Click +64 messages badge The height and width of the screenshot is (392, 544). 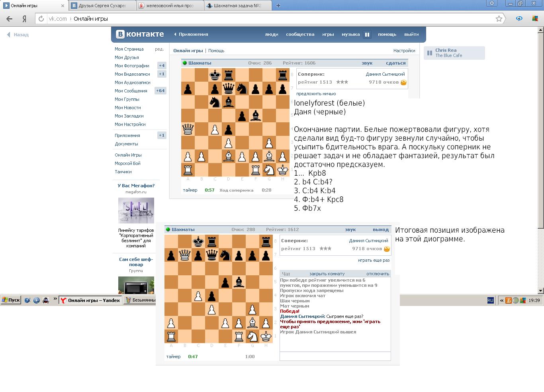pyautogui.click(x=160, y=91)
